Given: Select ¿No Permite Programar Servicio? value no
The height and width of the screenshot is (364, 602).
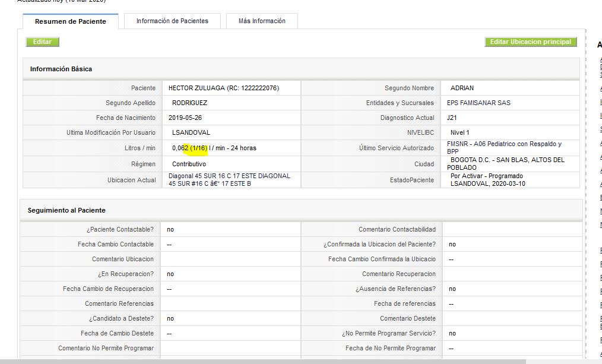Looking at the screenshot, I should [452, 334].
